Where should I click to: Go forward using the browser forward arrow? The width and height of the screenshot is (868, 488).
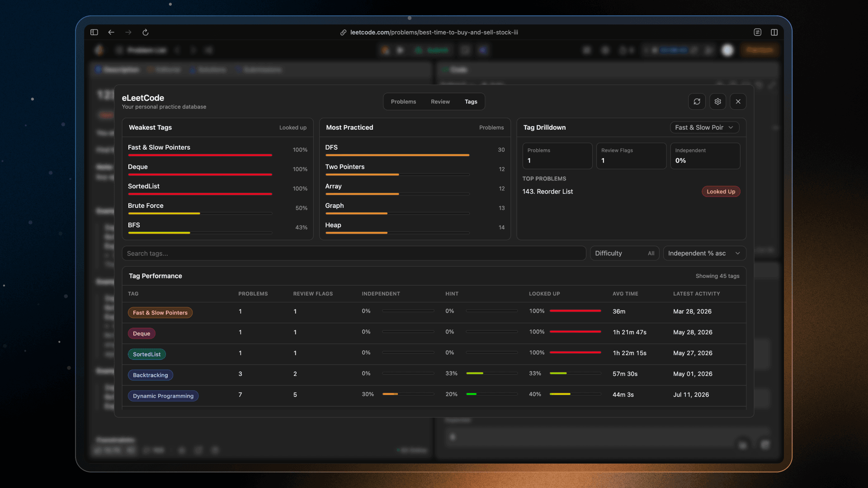(128, 32)
